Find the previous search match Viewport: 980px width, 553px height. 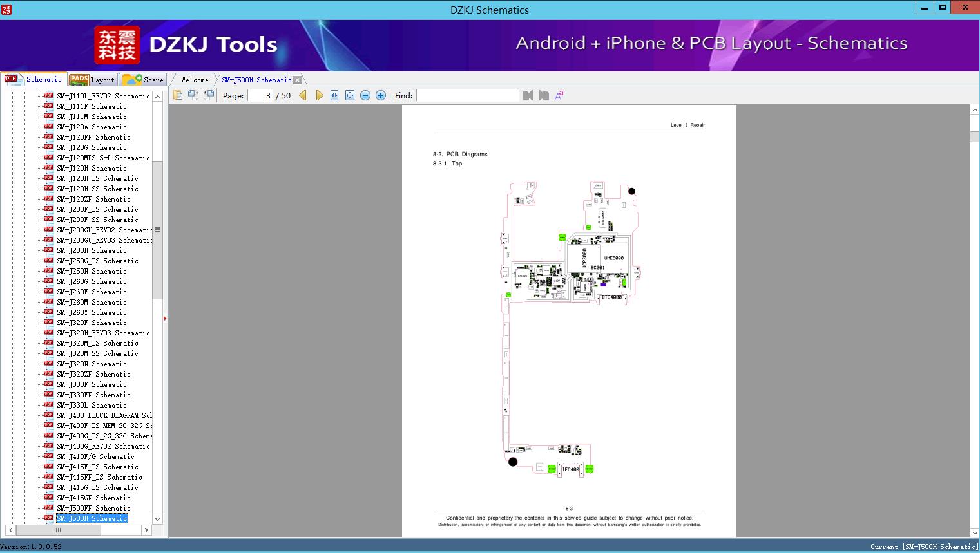pos(528,95)
